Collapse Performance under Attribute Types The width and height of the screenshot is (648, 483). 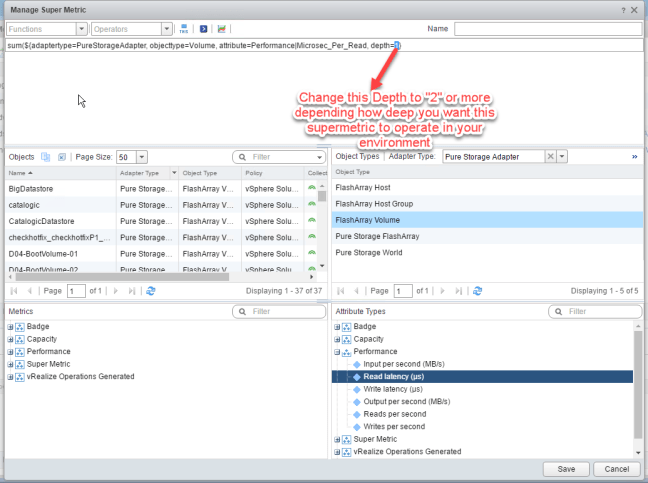point(337,351)
